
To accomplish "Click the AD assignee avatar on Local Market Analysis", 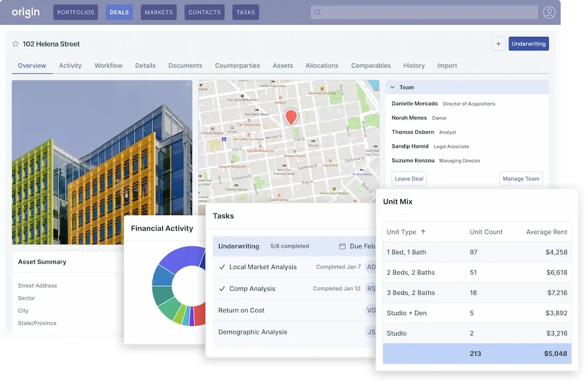I will click(x=371, y=267).
